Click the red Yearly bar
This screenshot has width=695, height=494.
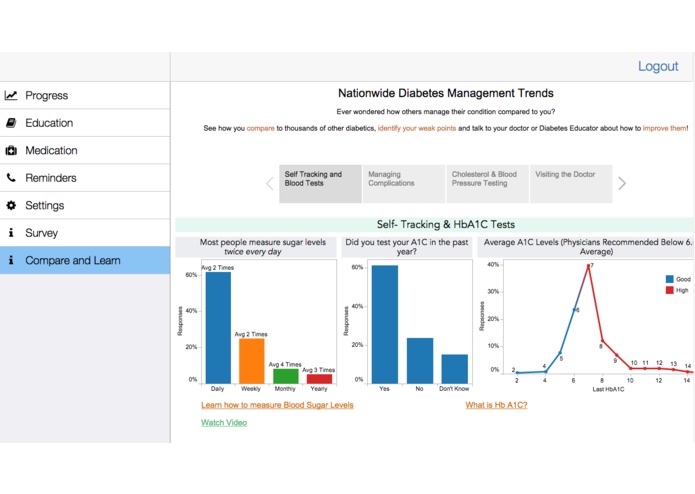click(x=319, y=379)
